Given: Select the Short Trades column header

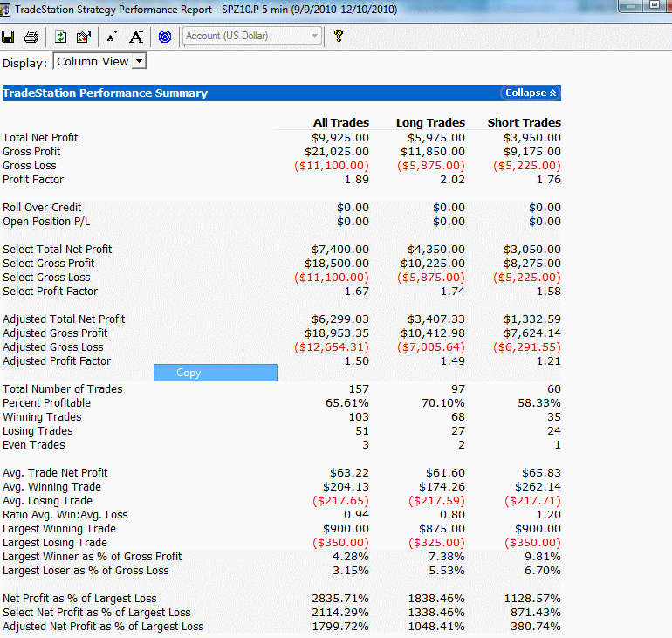Looking at the screenshot, I should pos(524,122).
